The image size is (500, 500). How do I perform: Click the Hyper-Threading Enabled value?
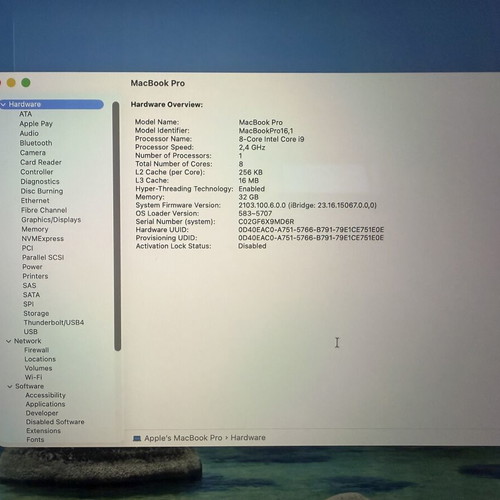tap(252, 189)
